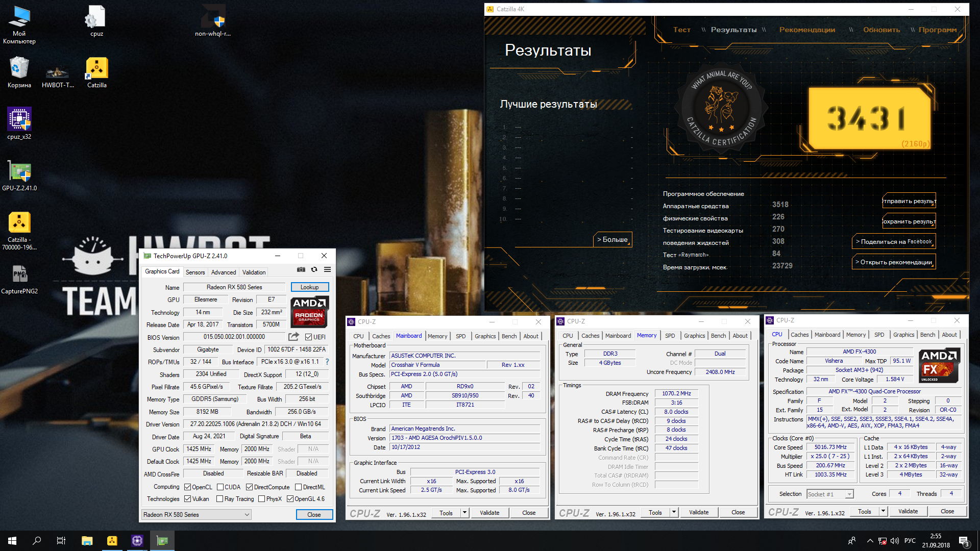The width and height of the screenshot is (980, 551).
Task: Toggle the DirectML checkbox
Action: (x=298, y=487)
